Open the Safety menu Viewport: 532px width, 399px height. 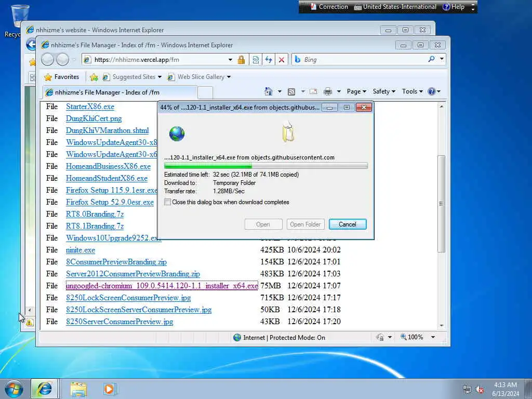pyautogui.click(x=384, y=91)
